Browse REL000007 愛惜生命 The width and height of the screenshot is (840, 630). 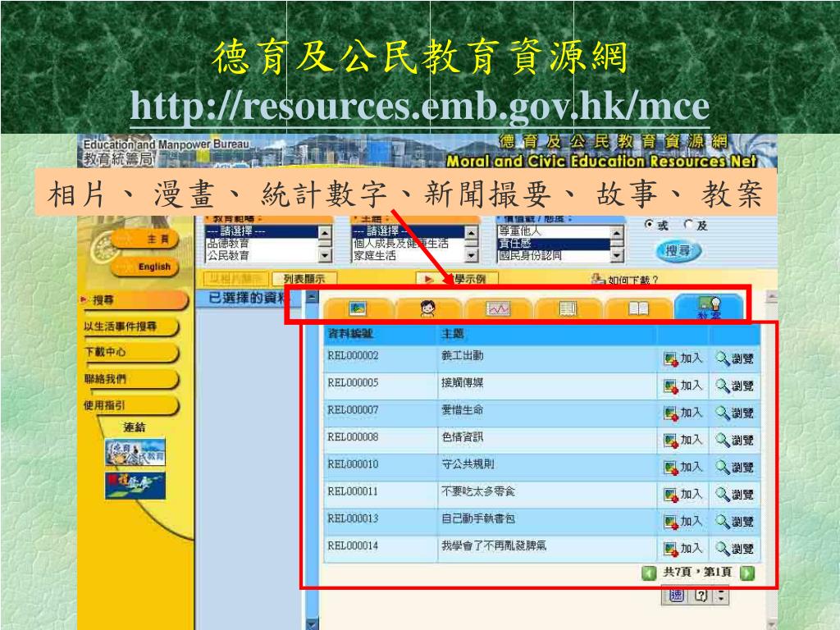[x=734, y=413]
